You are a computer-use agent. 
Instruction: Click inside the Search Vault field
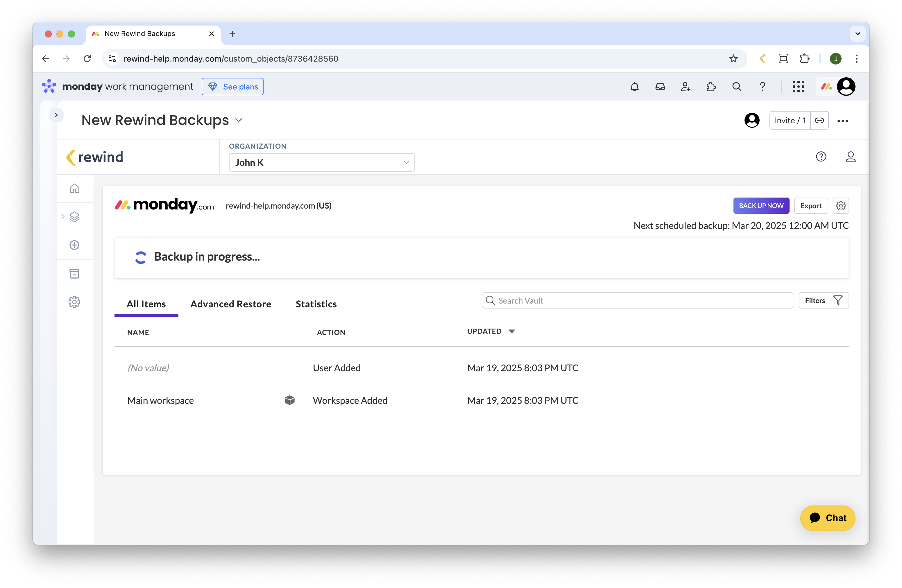click(x=638, y=300)
